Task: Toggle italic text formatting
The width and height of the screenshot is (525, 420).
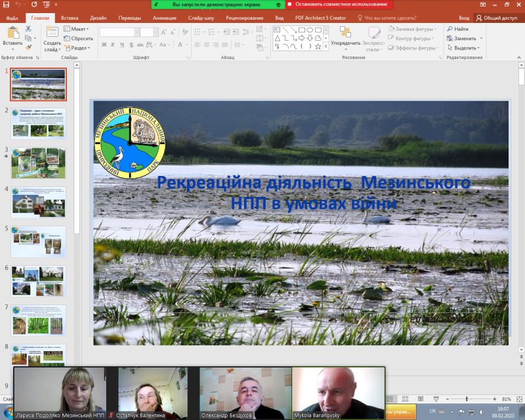Action: [113, 45]
